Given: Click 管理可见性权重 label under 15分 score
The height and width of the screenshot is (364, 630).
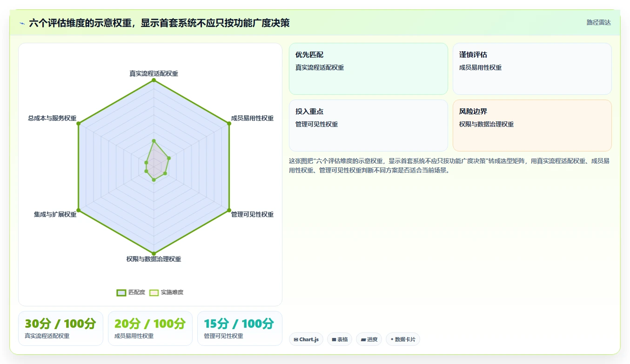Looking at the screenshot, I should point(223,336).
